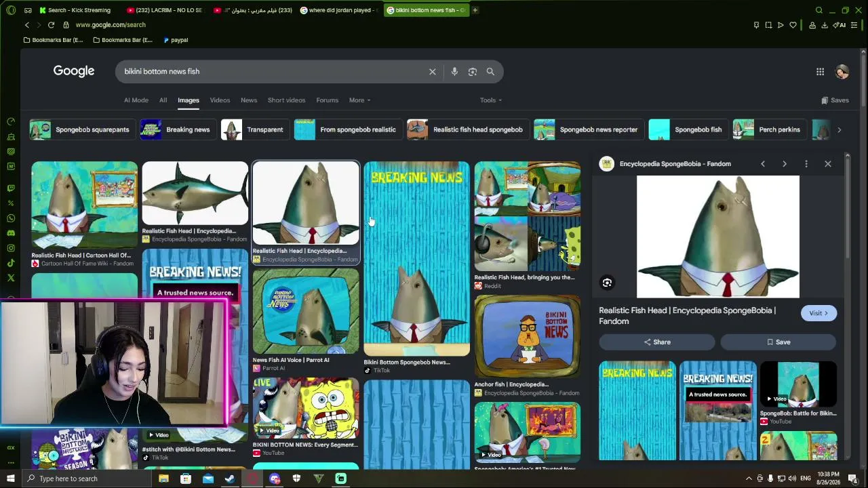
Task: Open more options in the preview panel
Action: click(806, 164)
